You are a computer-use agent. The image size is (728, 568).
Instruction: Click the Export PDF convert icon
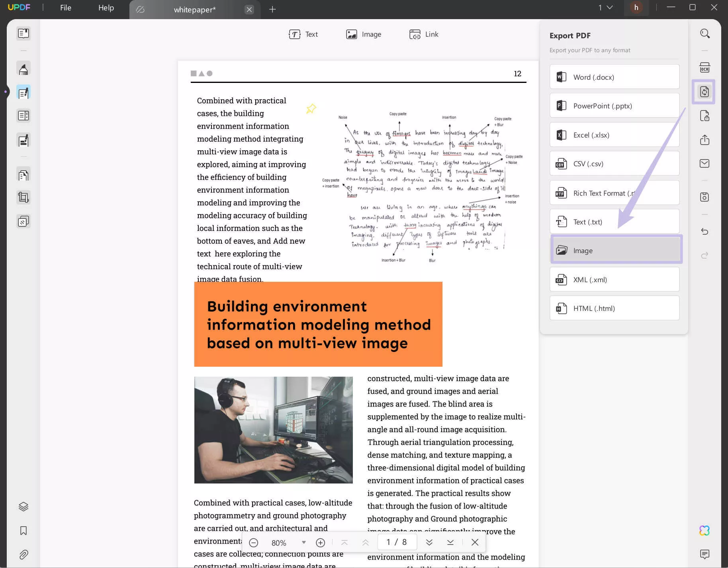(x=704, y=92)
